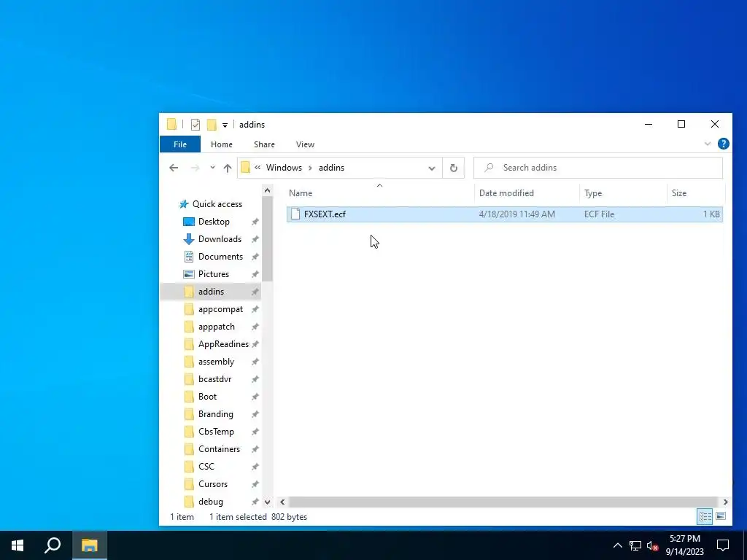Open Downloads in Quick access
The width and height of the screenshot is (747, 560).
(220, 239)
